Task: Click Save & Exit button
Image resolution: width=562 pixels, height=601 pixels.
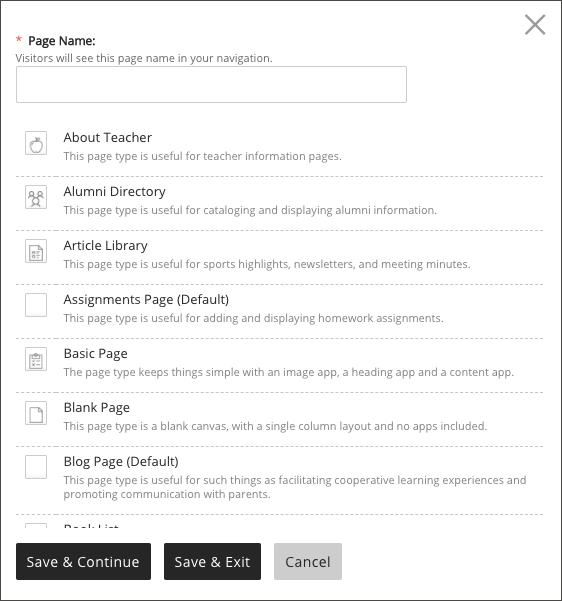Action: click(212, 562)
